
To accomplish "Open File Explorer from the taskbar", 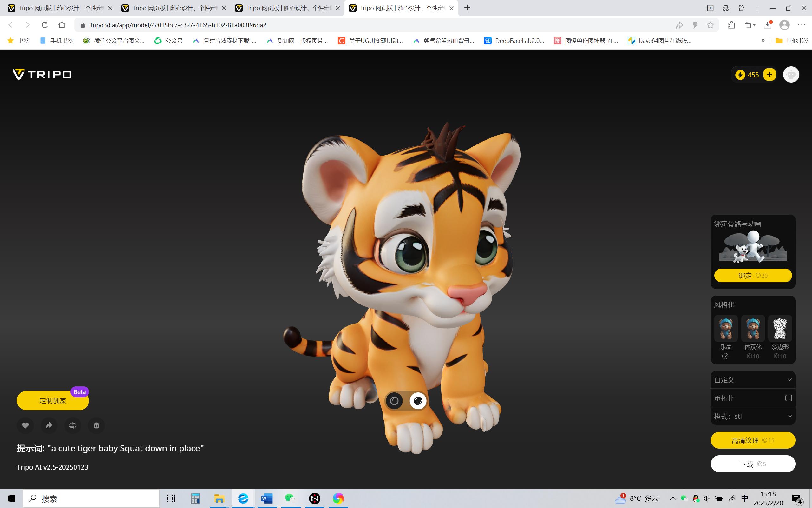I will click(x=219, y=498).
